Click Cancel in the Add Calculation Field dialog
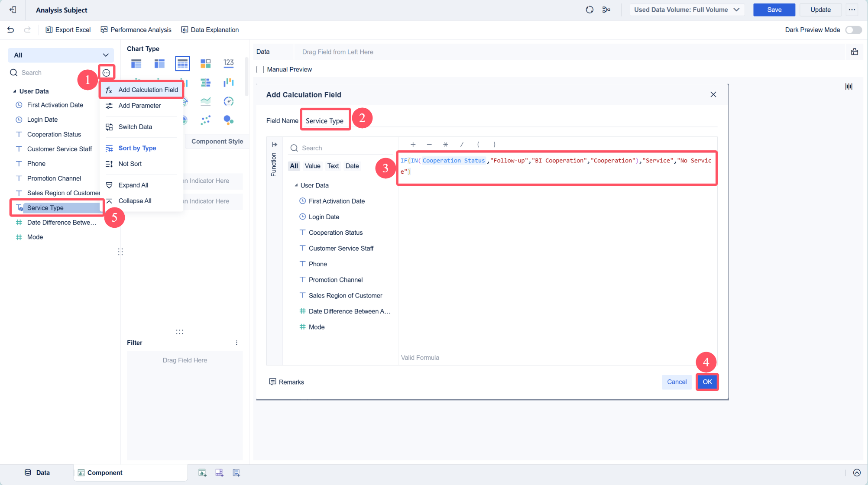 click(677, 382)
